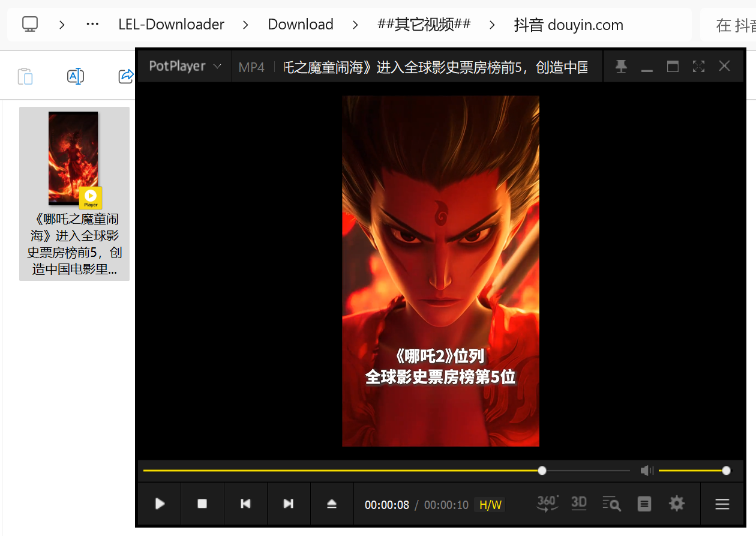Click the seek bar progress handle
The width and height of the screenshot is (756, 536).
pos(542,471)
